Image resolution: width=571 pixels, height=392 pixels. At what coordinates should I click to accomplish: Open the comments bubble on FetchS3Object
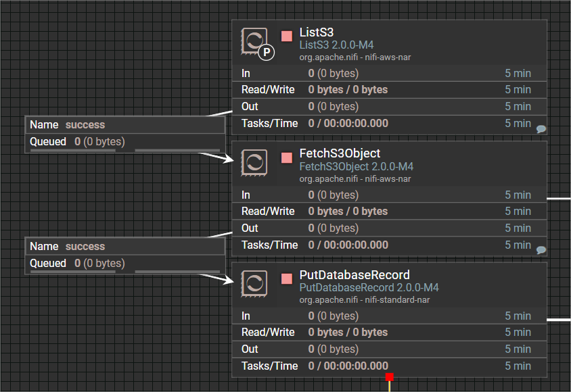pos(541,249)
